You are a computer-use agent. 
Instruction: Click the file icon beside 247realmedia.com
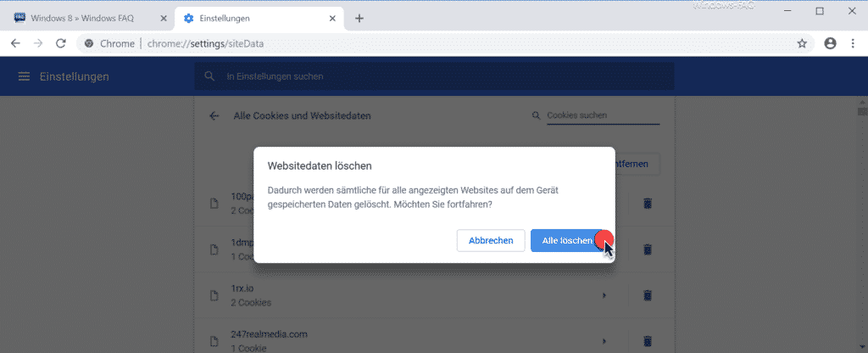[x=214, y=341]
